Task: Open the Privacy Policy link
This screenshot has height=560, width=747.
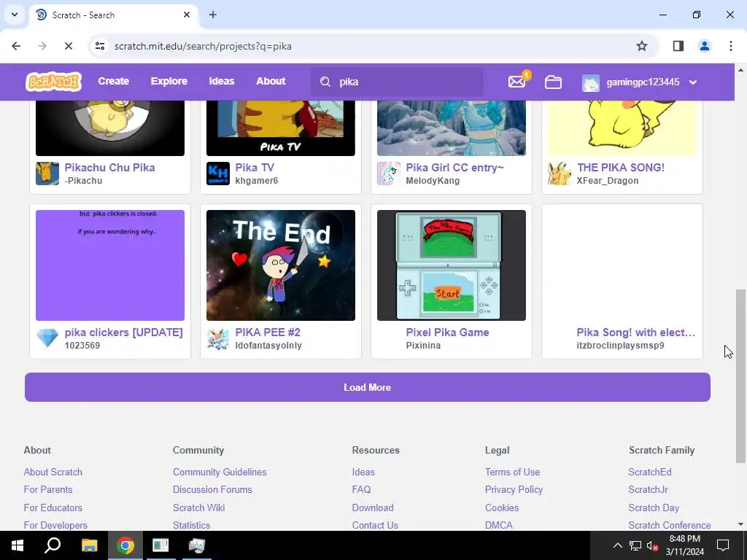Action: 514,489
